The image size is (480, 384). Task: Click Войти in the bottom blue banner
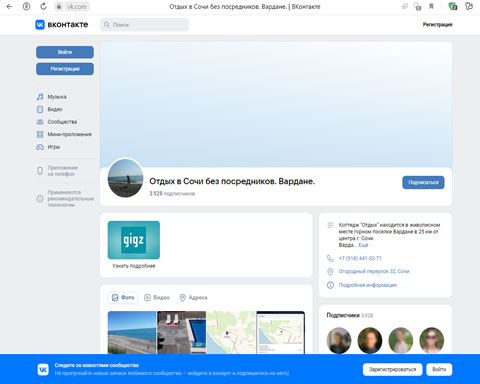click(439, 369)
